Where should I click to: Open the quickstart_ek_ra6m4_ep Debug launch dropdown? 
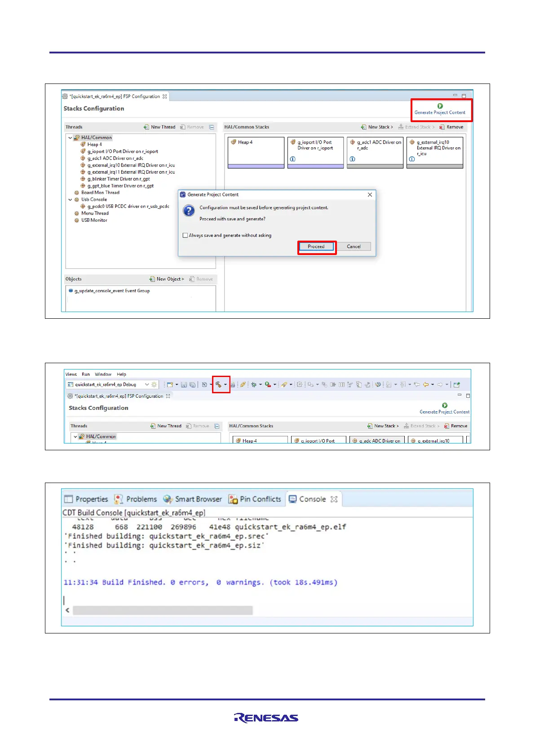(x=146, y=385)
